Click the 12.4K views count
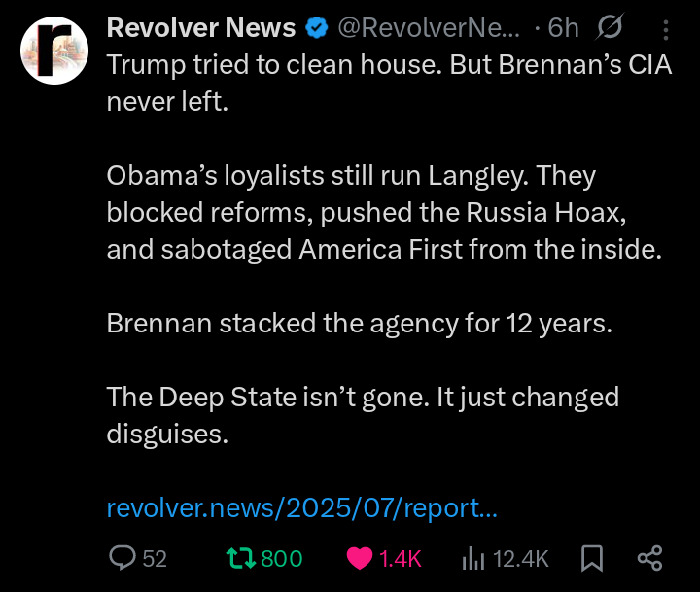The image size is (700, 592). pyautogui.click(x=521, y=559)
